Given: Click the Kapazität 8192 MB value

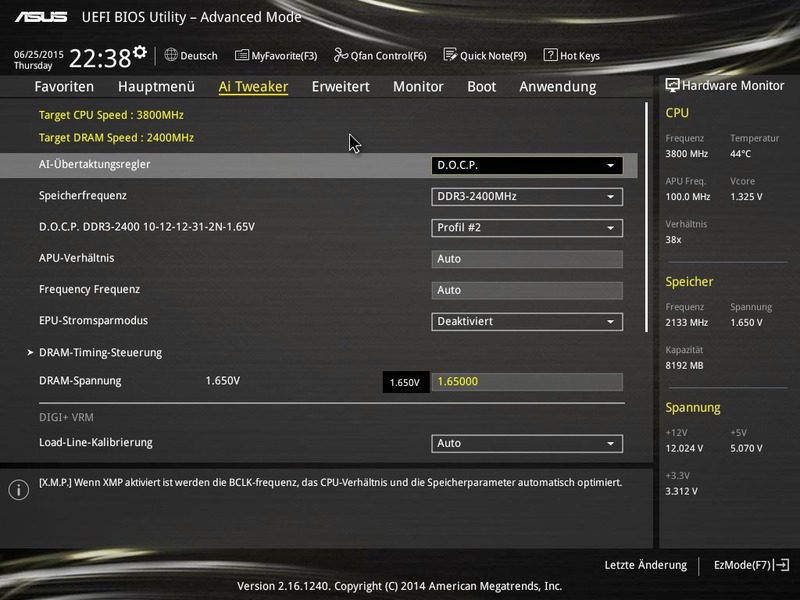Looking at the screenshot, I should pos(684,365).
